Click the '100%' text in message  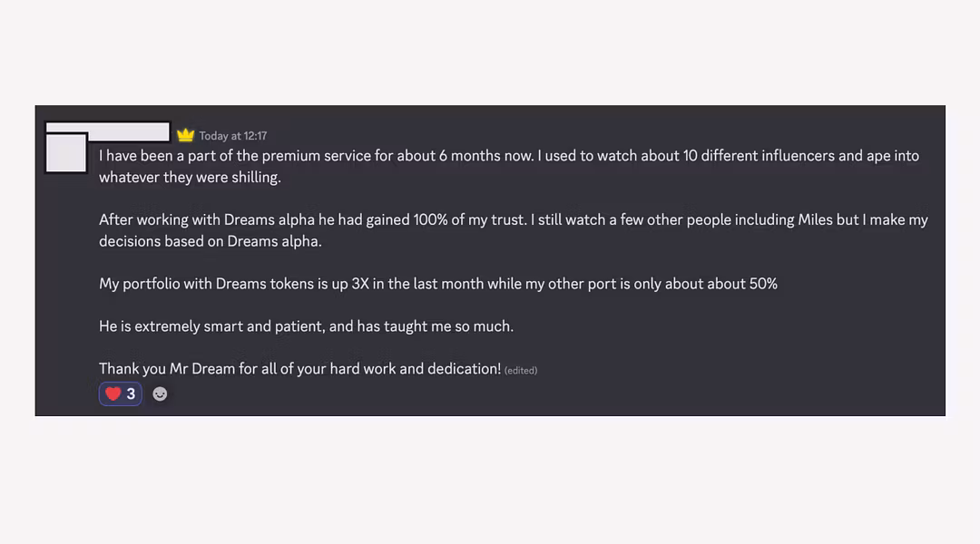click(x=430, y=219)
